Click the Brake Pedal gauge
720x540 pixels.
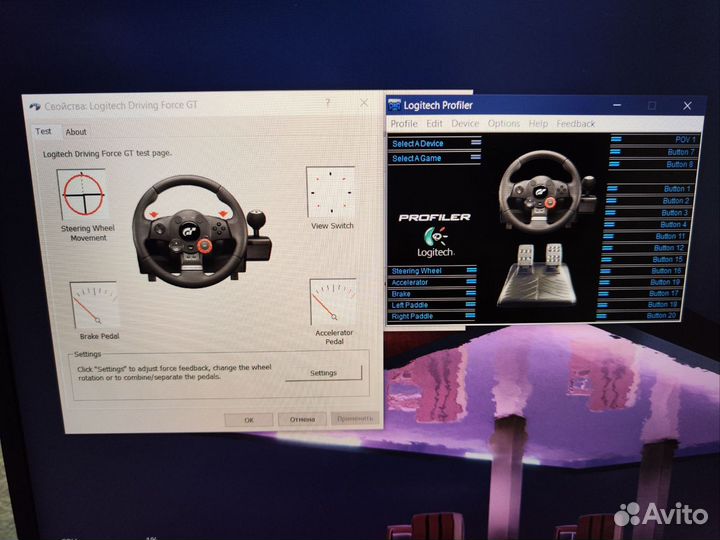tap(95, 305)
